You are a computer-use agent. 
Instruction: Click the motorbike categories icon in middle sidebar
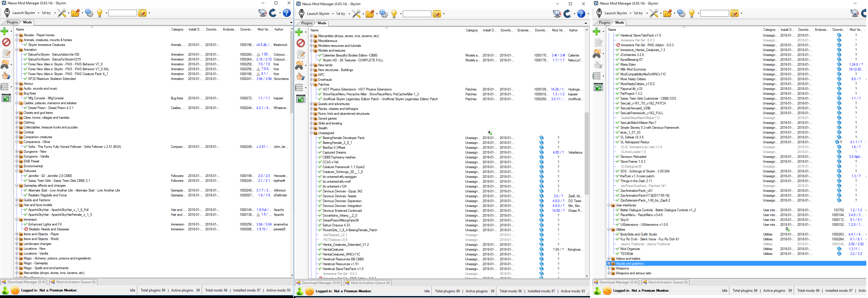click(299, 65)
